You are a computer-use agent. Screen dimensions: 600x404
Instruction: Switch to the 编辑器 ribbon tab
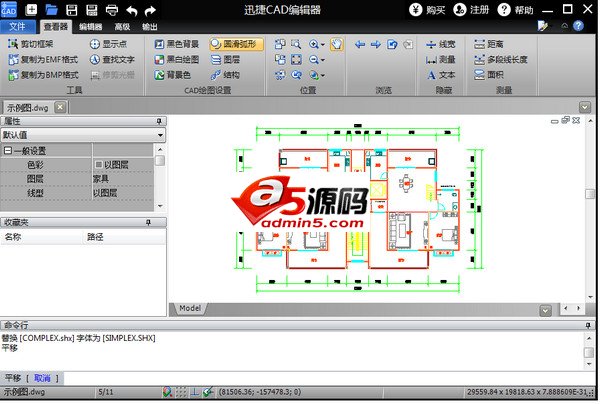[x=90, y=27]
